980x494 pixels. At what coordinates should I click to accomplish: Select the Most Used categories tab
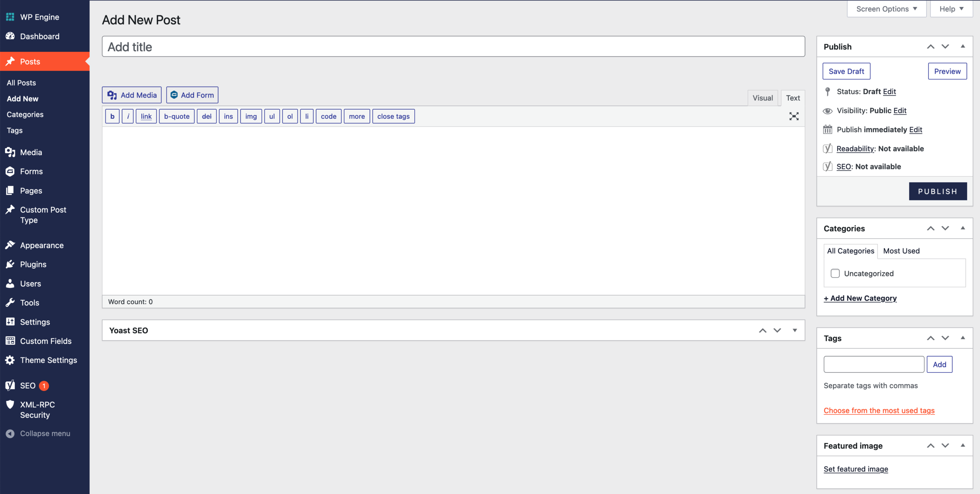901,251
